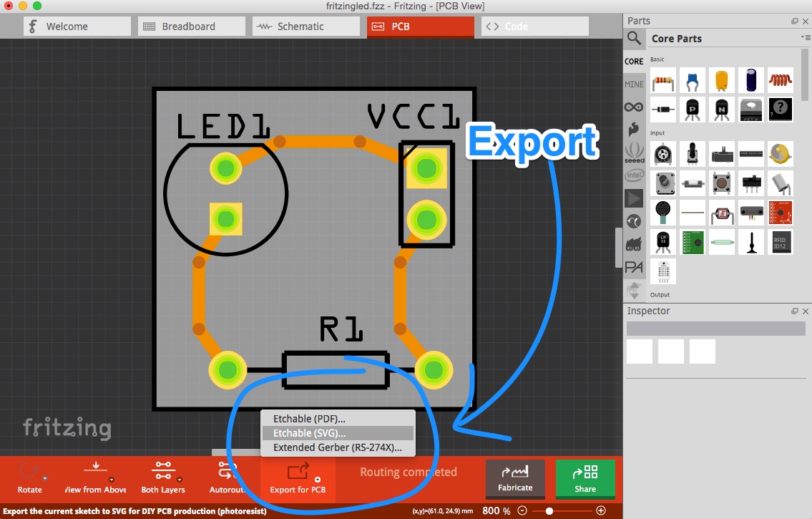The height and width of the screenshot is (519, 812).
Task: Pick the resistor part in Basic
Action: point(663,80)
